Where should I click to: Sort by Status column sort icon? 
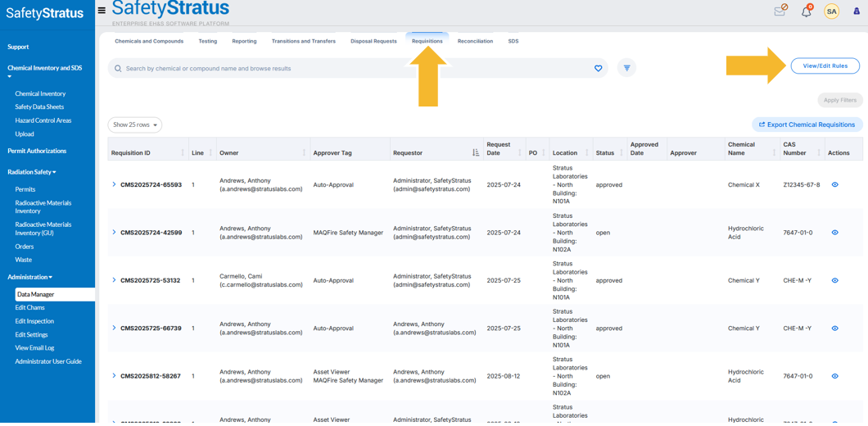tap(620, 153)
